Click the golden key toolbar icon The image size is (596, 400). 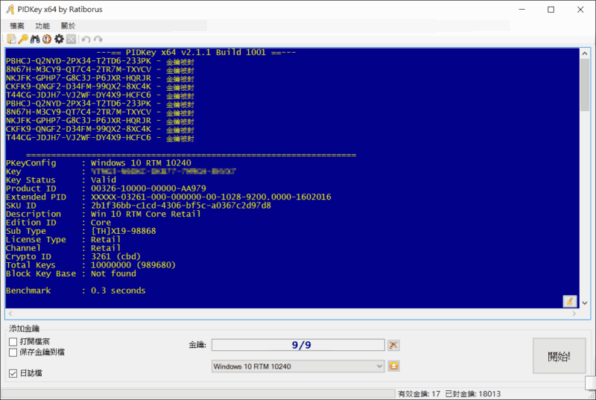tap(23, 39)
